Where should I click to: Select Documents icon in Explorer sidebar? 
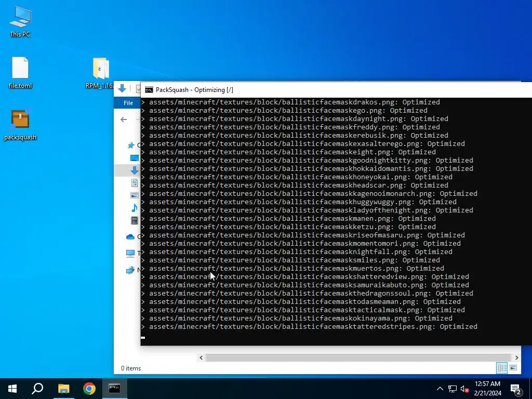click(x=135, y=183)
